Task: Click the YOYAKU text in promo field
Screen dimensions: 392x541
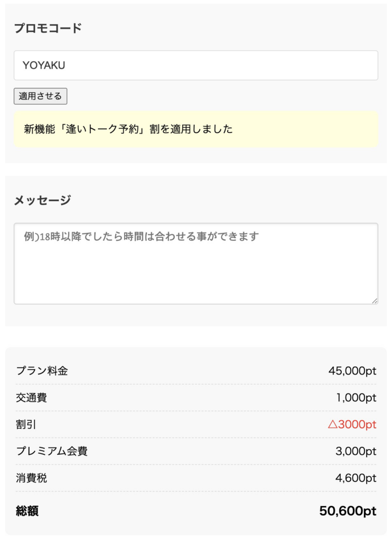Action: tap(44, 66)
